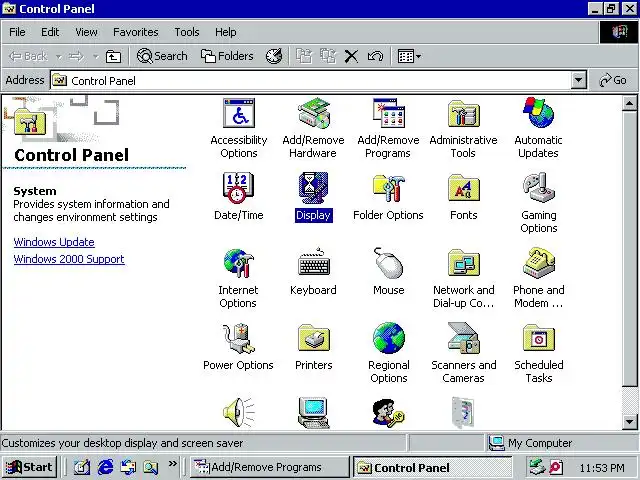Click the Undo toolbar icon

click(376, 56)
